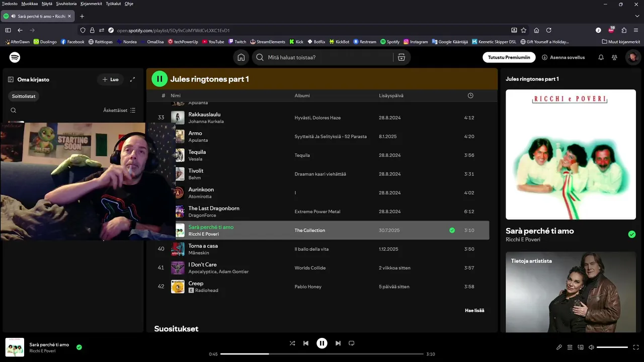The width and height of the screenshot is (644, 362).
Task: Toggle saved check in Sarà perché ti amo row
Action: [x=452, y=230]
